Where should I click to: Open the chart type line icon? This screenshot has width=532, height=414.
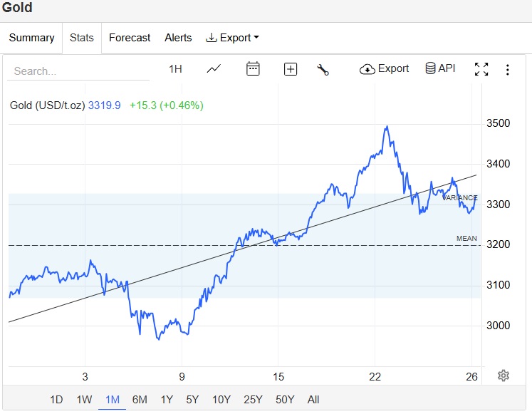214,69
